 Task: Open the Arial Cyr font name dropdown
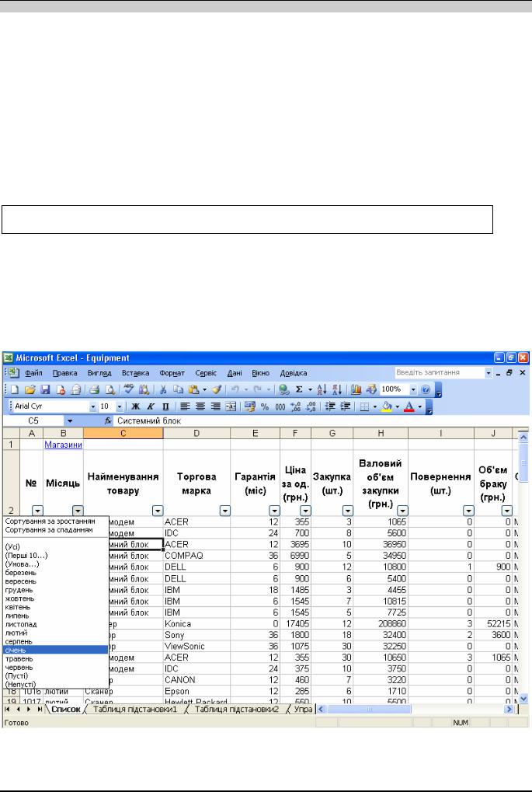[x=93, y=406]
